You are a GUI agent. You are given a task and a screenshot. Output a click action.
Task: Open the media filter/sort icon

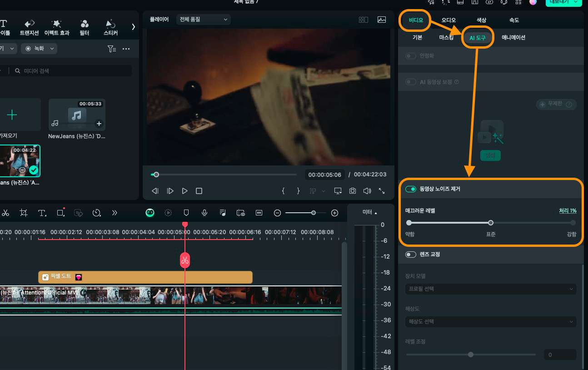(112, 49)
